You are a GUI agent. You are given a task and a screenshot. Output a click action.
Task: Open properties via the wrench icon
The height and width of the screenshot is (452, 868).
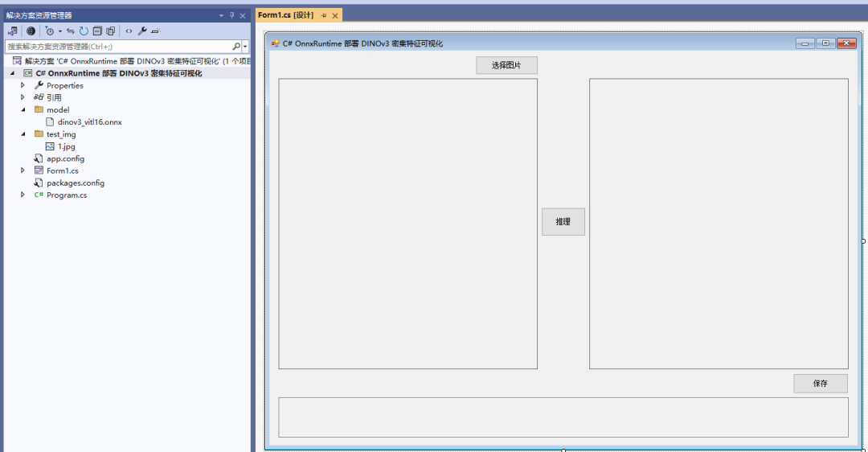click(142, 31)
